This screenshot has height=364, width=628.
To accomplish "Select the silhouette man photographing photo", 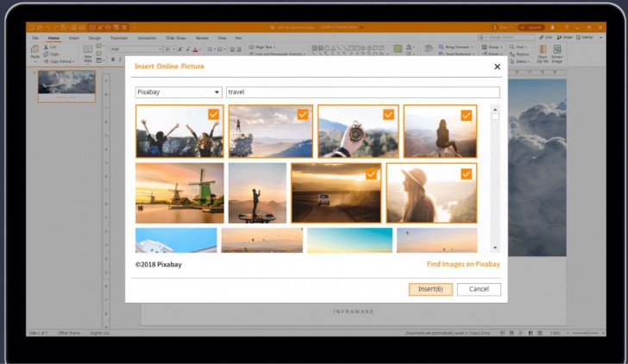I will point(257,193).
